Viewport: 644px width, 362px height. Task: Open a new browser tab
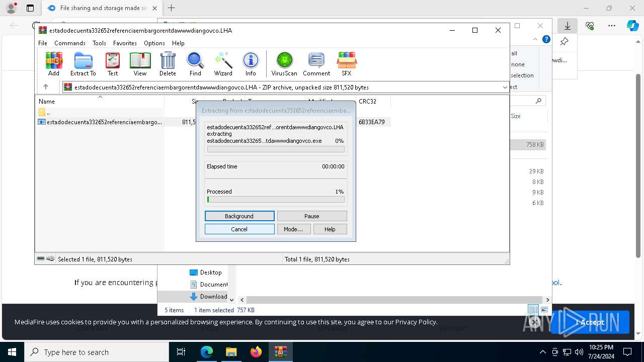coord(172,8)
